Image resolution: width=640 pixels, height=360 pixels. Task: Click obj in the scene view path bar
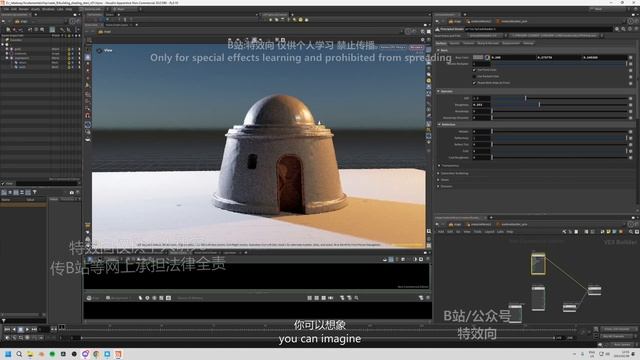(x=104, y=31)
